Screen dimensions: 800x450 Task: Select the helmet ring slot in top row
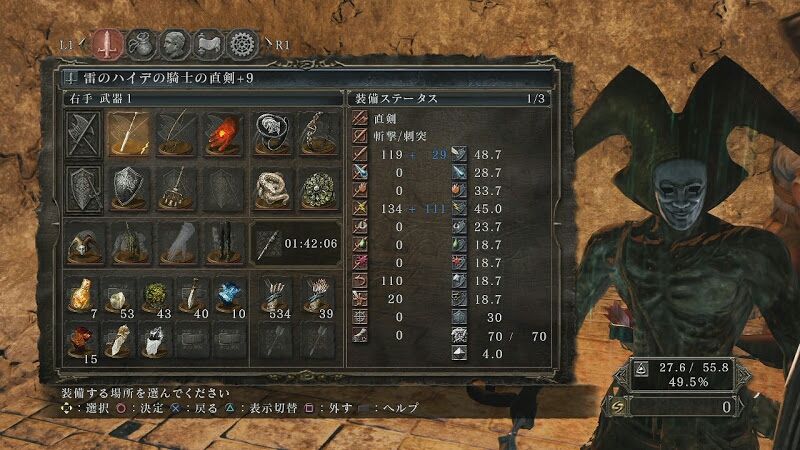tap(271, 134)
